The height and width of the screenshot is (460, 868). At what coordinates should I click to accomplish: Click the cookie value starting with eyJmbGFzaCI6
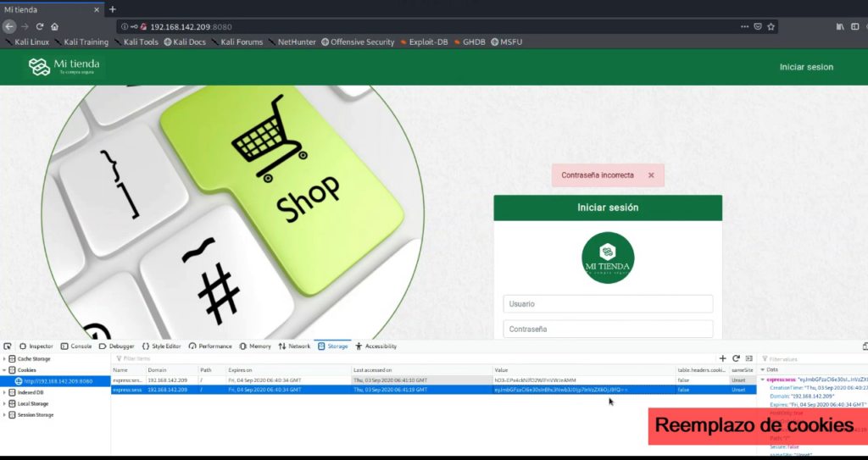[561, 390]
